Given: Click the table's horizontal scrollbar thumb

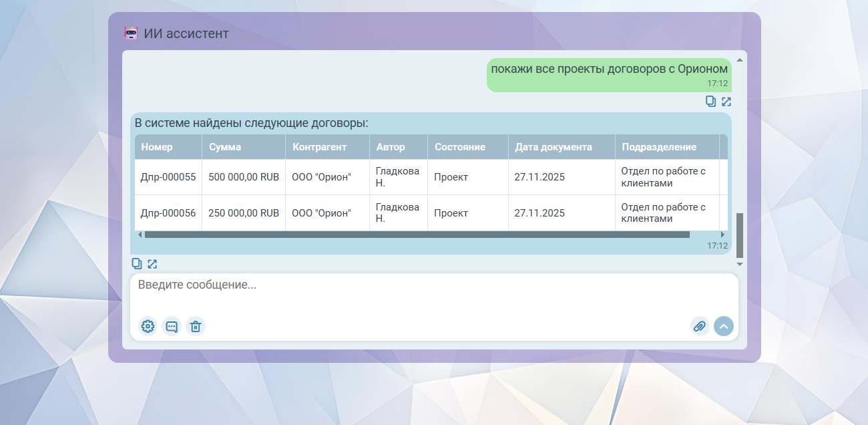Looking at the screenshot, I should tap(417, 235).
